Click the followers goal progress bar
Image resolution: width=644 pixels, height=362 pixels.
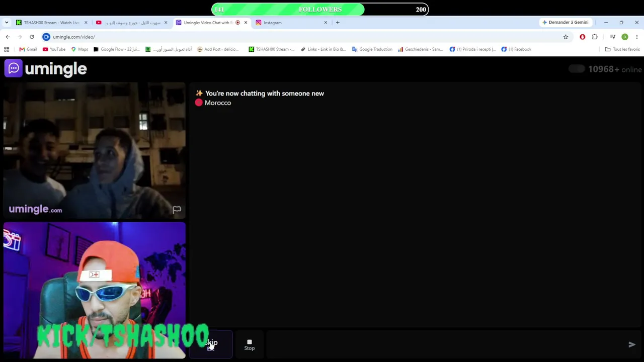(320, 9)
